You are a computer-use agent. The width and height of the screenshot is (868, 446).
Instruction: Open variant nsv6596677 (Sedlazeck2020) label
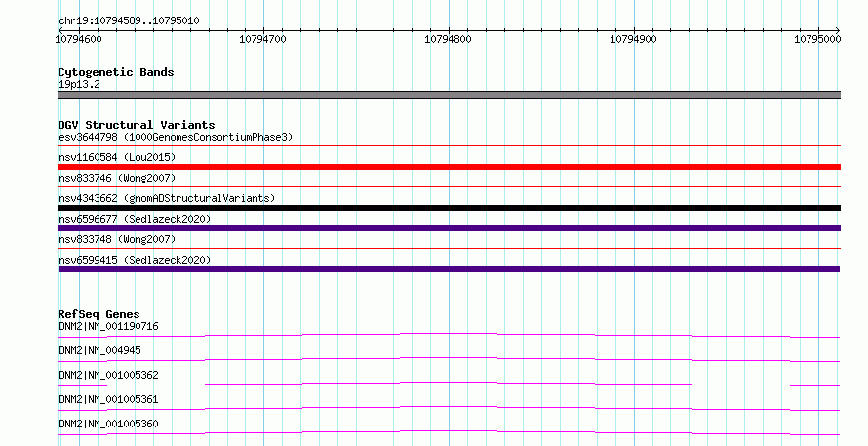click(x=135, y=219)
